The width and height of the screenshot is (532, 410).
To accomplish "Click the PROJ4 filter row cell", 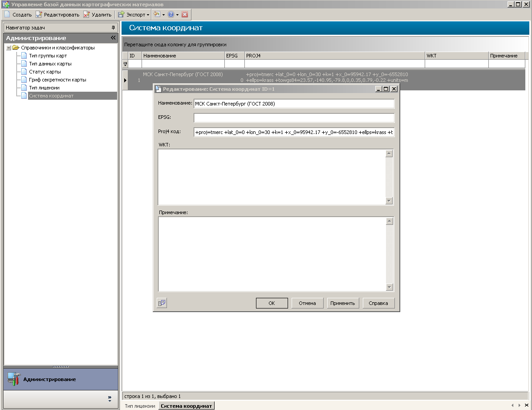I will click(x=334, y=64).
